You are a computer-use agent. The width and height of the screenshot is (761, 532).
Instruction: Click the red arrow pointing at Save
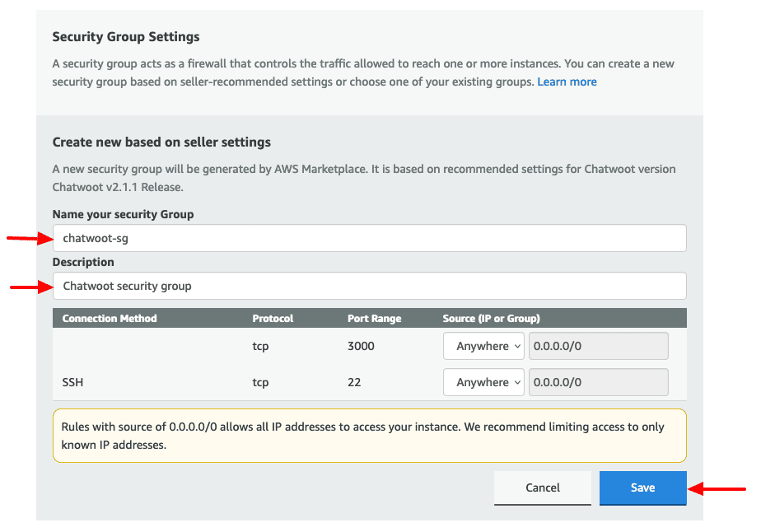click(717, 488)
